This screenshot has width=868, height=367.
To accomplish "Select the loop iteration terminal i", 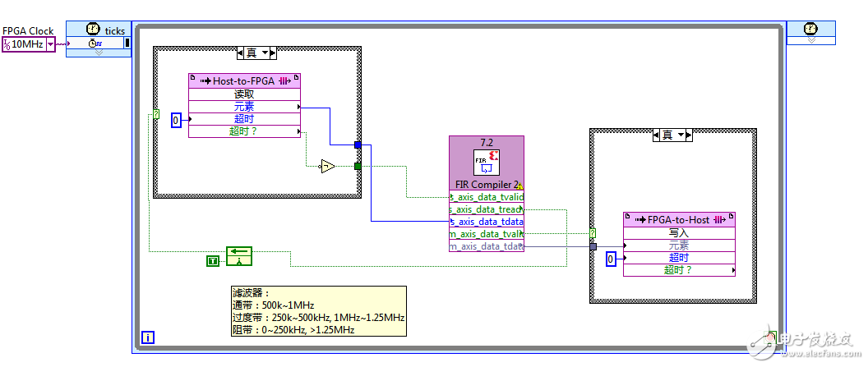I will [x=147, y=337].
